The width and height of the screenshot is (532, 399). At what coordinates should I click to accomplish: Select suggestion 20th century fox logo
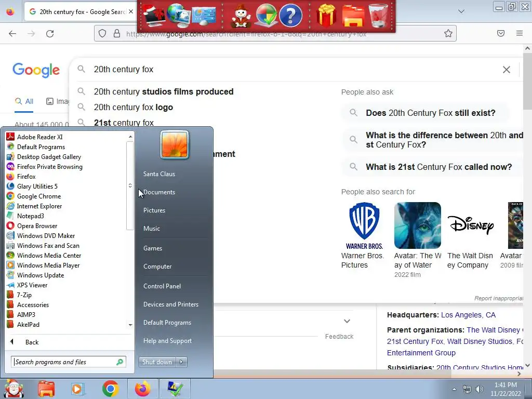tap(134, 107)
